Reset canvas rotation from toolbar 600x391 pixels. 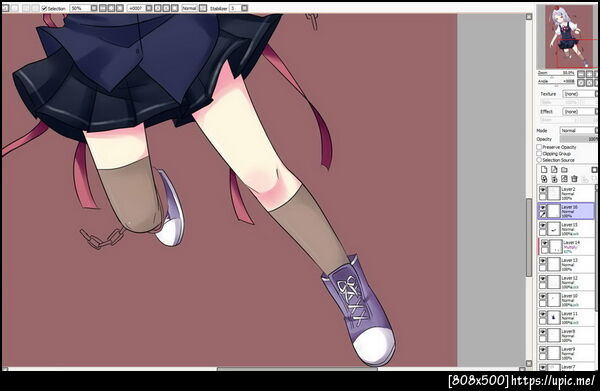pos(174,8)
